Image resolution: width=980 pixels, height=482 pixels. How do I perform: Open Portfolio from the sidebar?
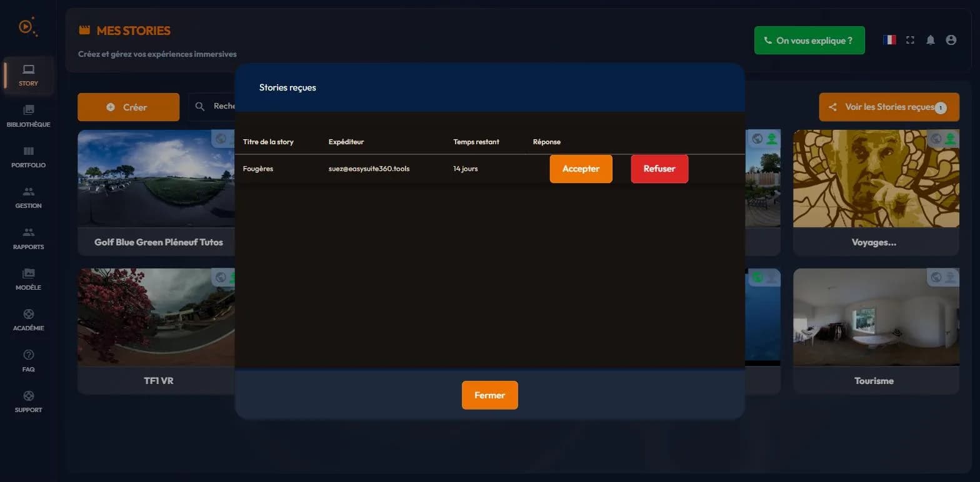pos(28,157)
